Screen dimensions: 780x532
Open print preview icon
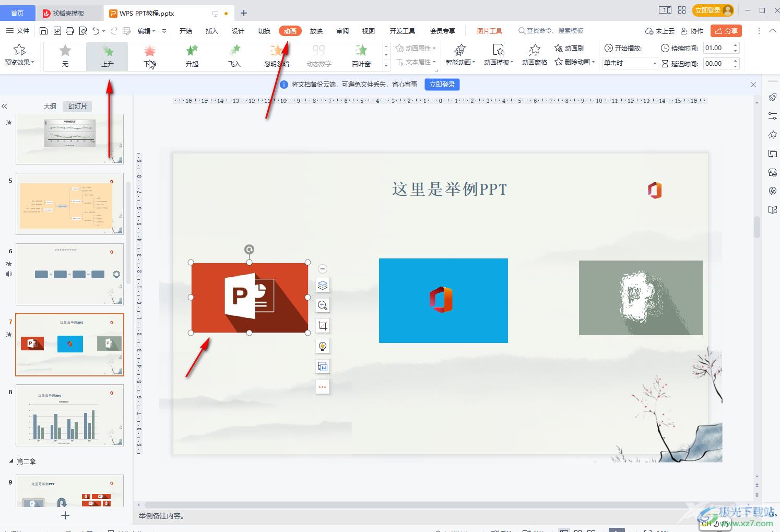tap(83, 31)
